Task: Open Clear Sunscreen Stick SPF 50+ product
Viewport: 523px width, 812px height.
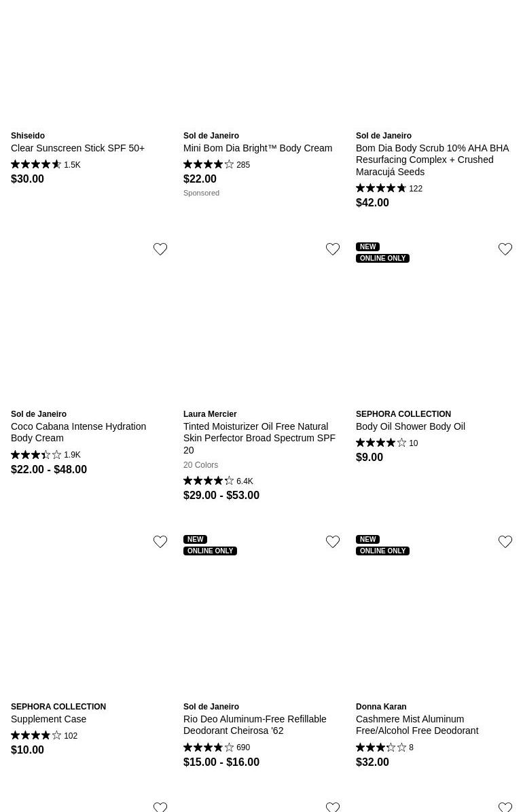Action: click(x=77, y=148)
